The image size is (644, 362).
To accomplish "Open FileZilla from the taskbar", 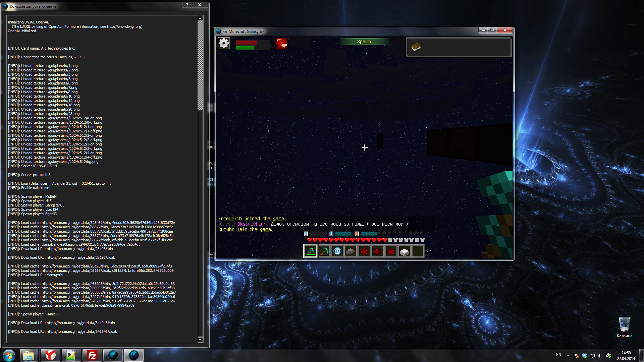I will click(92, 355).
